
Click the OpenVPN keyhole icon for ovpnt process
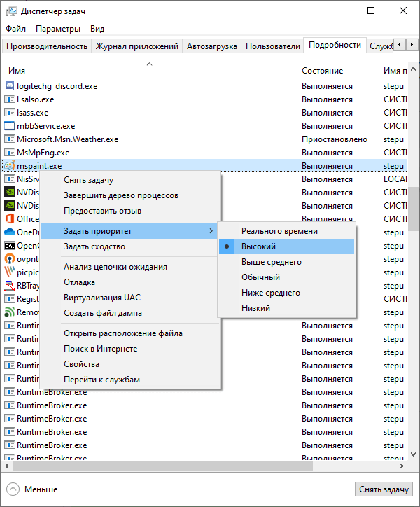10,258
